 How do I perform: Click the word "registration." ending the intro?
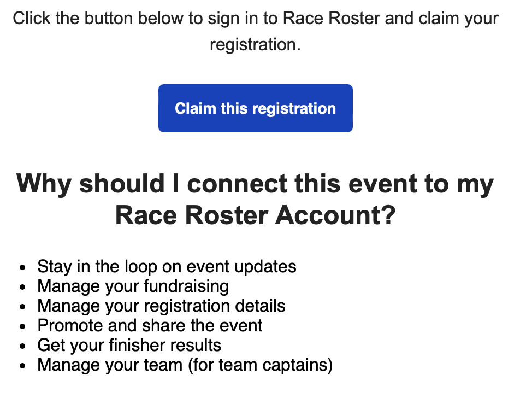[255, 44]
